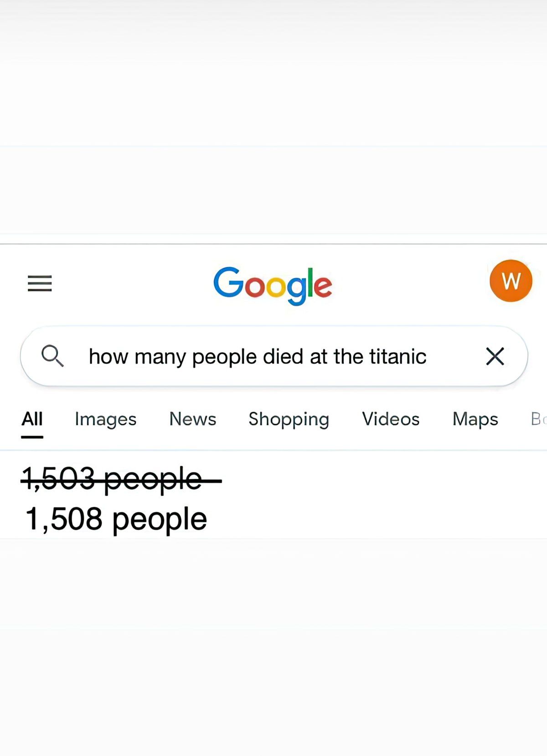547x756 pixels.
Task: Click the empty area beneath the 1,508 answer
Action: click(273, 638)
